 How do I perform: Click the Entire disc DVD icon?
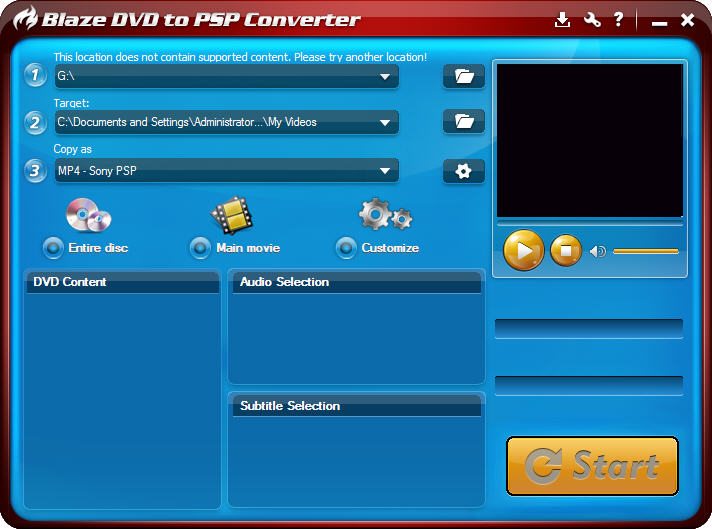(87, 215)
